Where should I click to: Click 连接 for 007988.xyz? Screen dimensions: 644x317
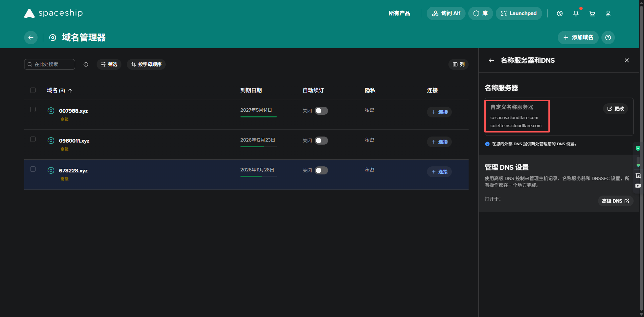(439, 112)
